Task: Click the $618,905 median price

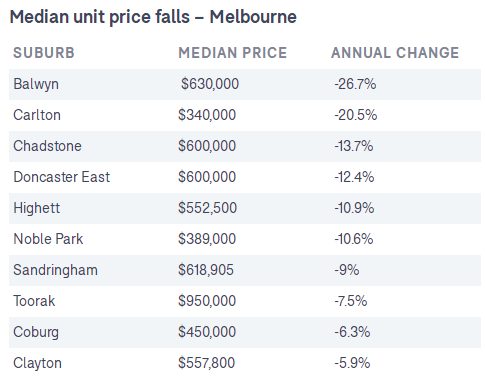Action: pyautogui.click(x=206, y=270)
